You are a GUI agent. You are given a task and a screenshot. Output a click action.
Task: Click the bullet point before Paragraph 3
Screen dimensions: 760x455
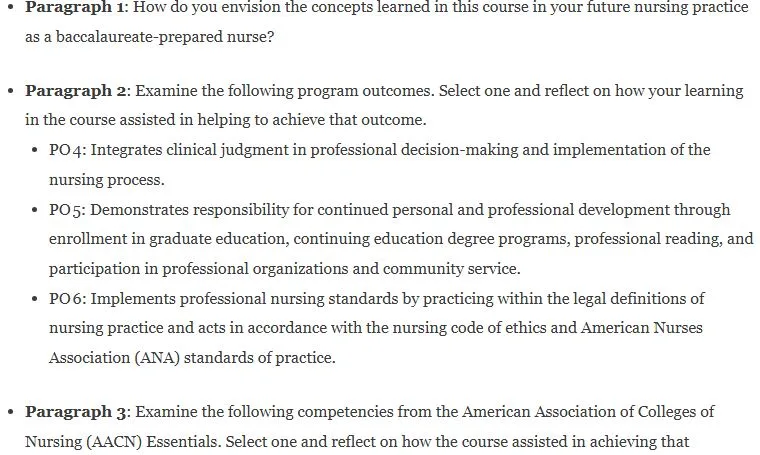[11, 412]
